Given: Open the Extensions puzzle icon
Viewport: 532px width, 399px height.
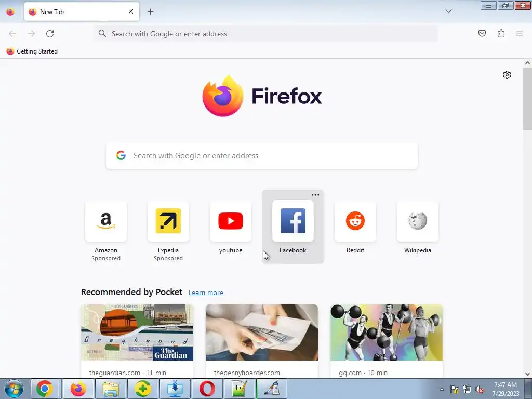Looking at the screenshot, I should pyautogui.click(x=501, y=33).
